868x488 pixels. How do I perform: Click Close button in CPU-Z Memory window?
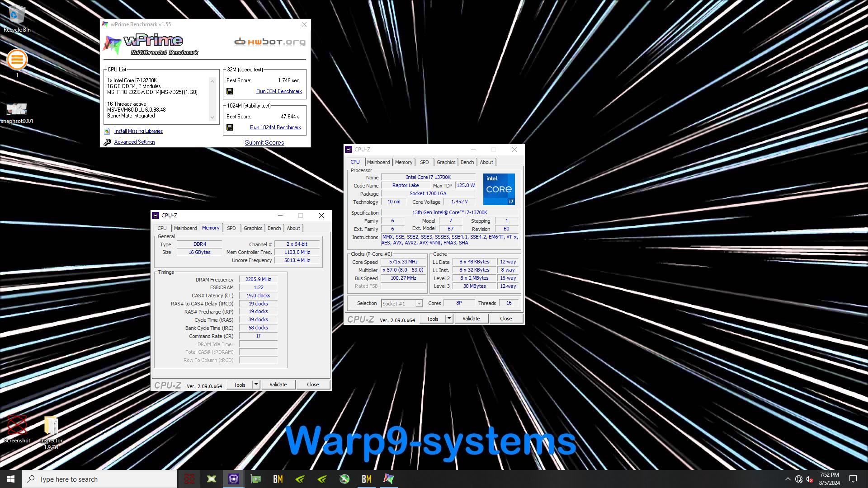pyautogui.click(x=313, y=385)
